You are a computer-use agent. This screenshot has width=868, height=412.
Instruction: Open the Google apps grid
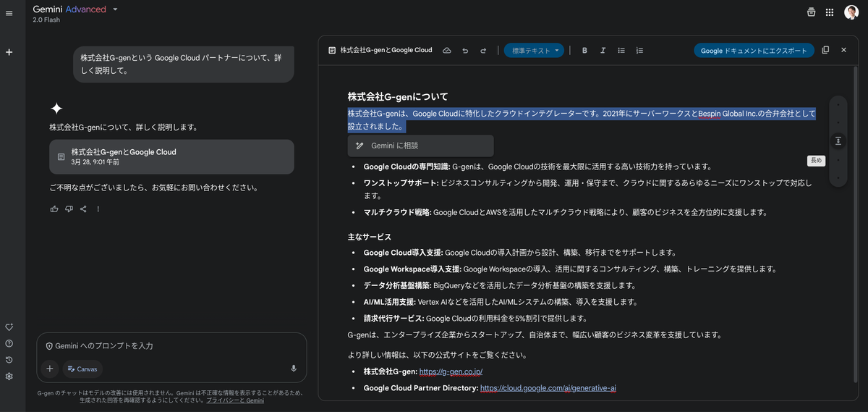coord(830,12)
